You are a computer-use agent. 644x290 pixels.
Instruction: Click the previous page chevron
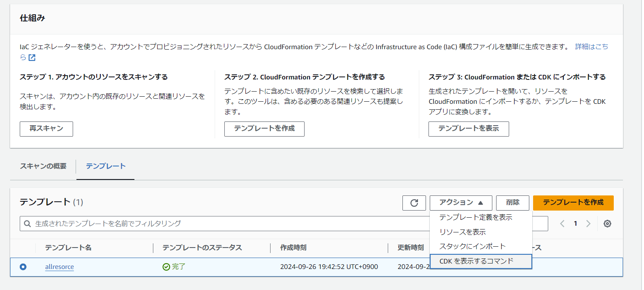562,223
